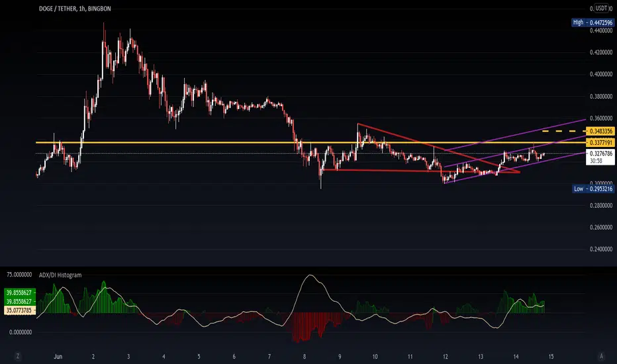Click the 0.4000000 price axis label
The image size is (617, 364).
click(601, 74)
